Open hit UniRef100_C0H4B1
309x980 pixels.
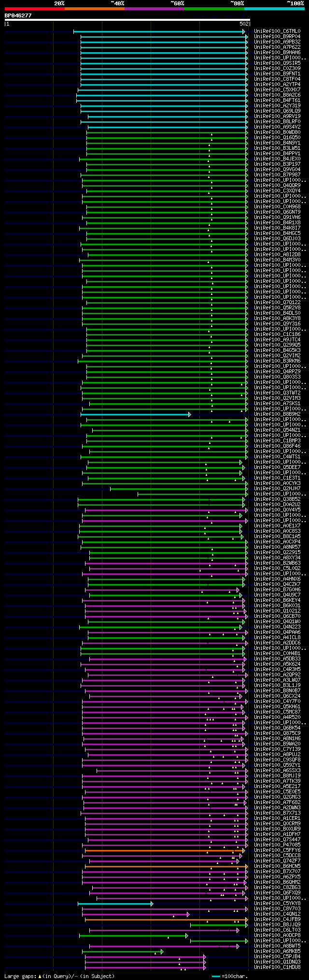(277, 654)
